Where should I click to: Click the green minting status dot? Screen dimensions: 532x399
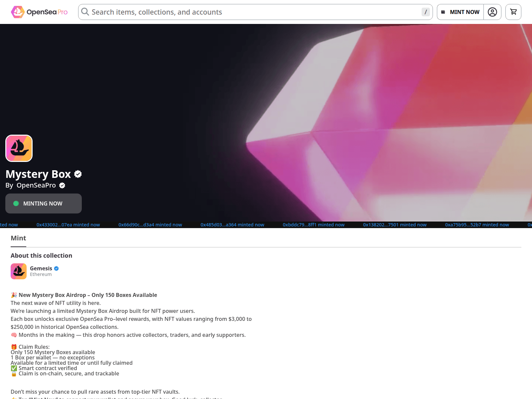point(16,203)
